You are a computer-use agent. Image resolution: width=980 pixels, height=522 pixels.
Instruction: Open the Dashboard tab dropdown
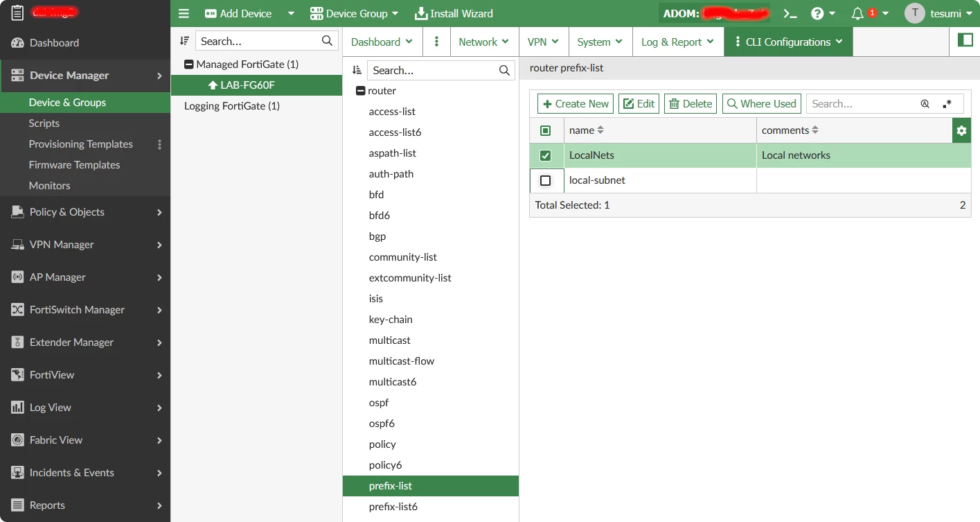pyautogui.click(x=382, y=42)
